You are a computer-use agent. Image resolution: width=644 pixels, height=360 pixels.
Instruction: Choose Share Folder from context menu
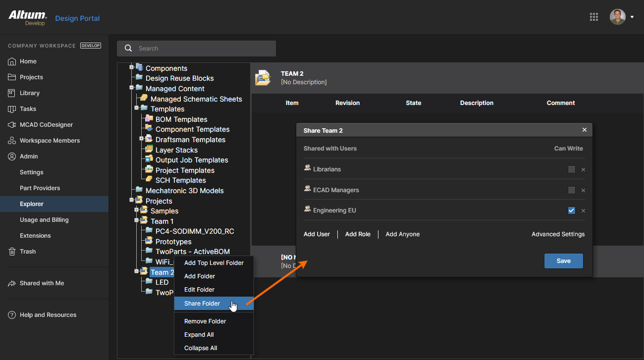(x=202, y=304)
